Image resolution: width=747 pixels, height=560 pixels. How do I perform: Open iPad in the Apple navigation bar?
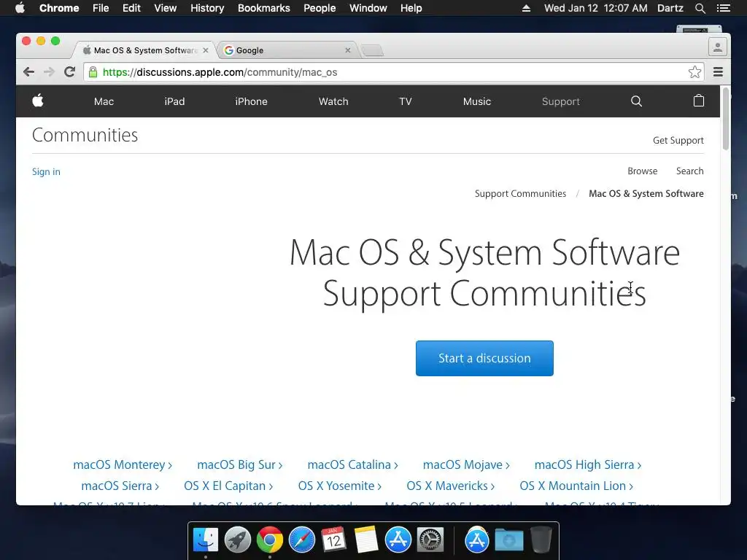tap(174, 101)
